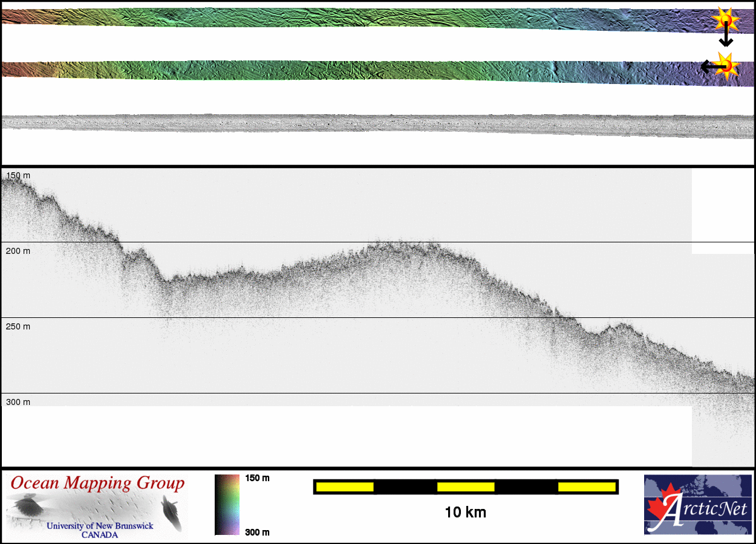756x544 pixels.
Task: Click the Ocean Mapping Group title text
Action: pyautogui.click(x=97, y=484)
